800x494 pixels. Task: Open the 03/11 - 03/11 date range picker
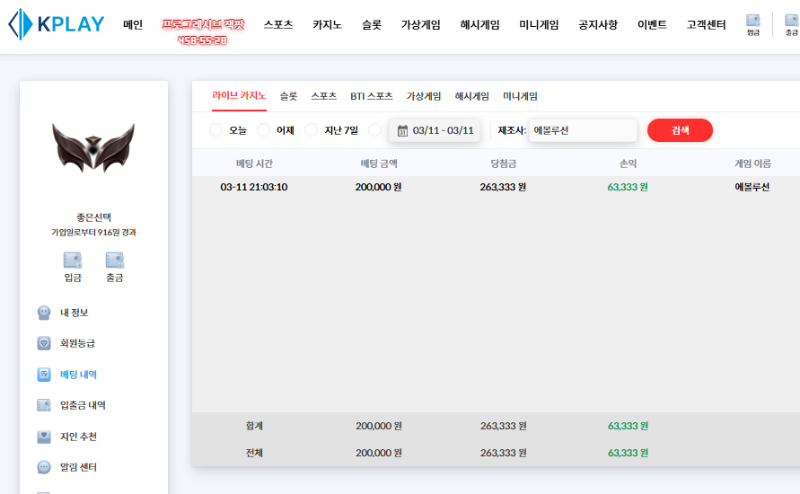pyautogui.click(x=435, y=131)
